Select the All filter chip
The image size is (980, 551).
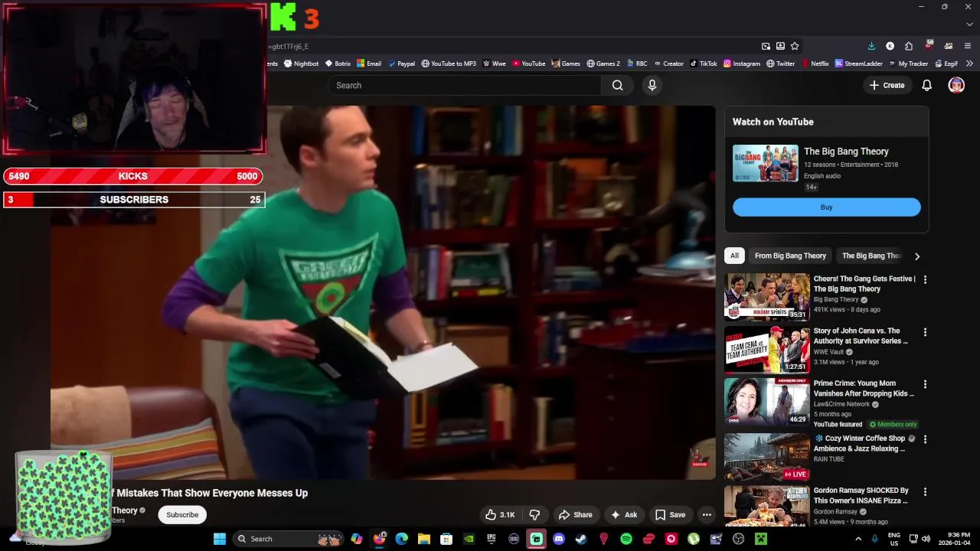[734, 256]
